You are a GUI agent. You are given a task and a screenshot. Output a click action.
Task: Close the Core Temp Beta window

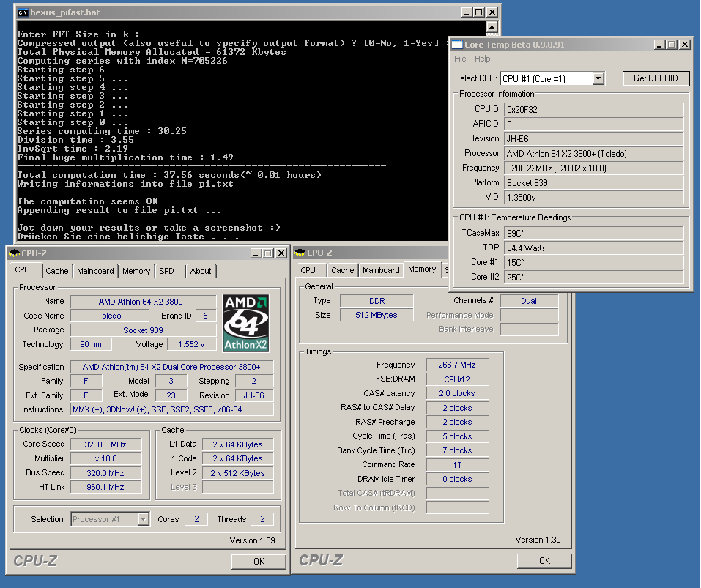pos(685,45)
